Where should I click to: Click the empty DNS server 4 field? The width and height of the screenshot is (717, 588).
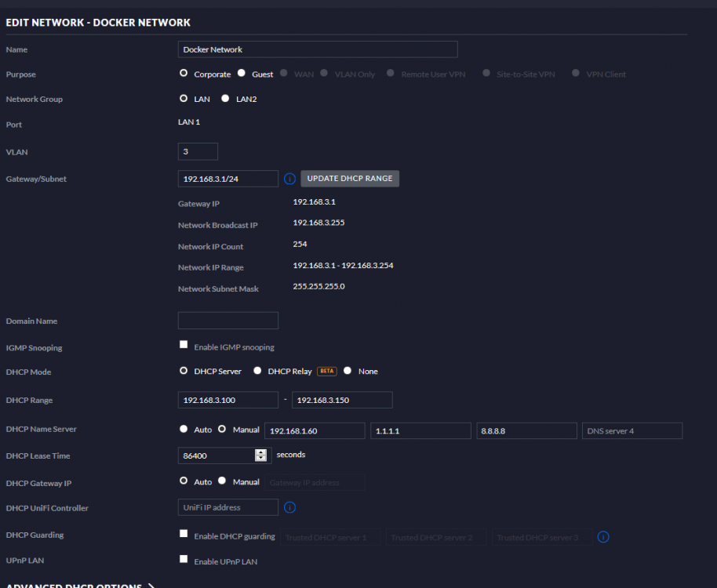click(632, 431)
